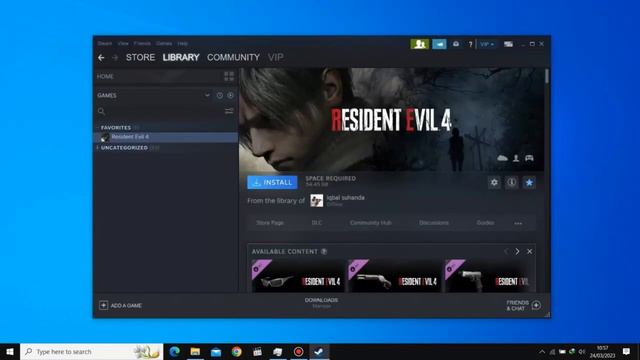Open the DLC link
The height and width of the screenshot is (360, 640).
tap(317, 223)
